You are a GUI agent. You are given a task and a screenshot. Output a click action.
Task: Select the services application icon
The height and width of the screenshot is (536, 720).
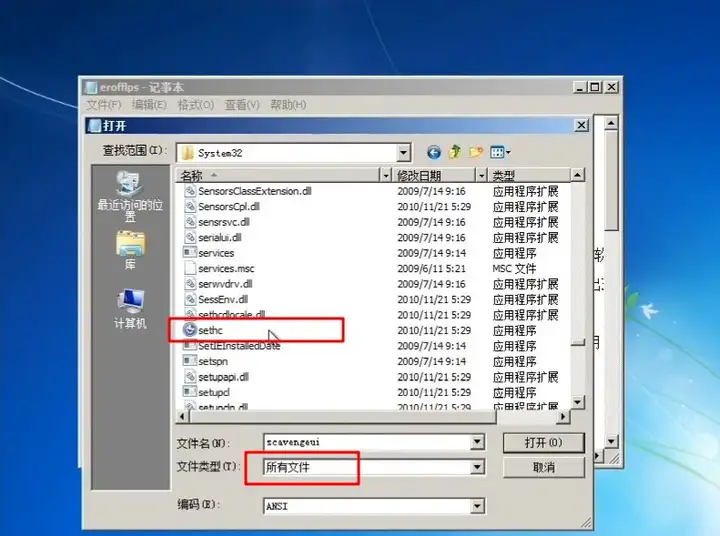tap(189, 253)
